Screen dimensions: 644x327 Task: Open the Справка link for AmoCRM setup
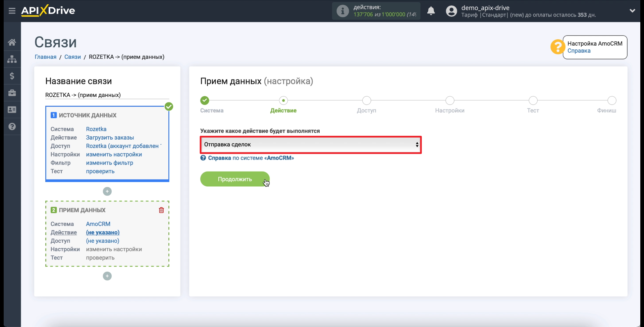(579, 51)
